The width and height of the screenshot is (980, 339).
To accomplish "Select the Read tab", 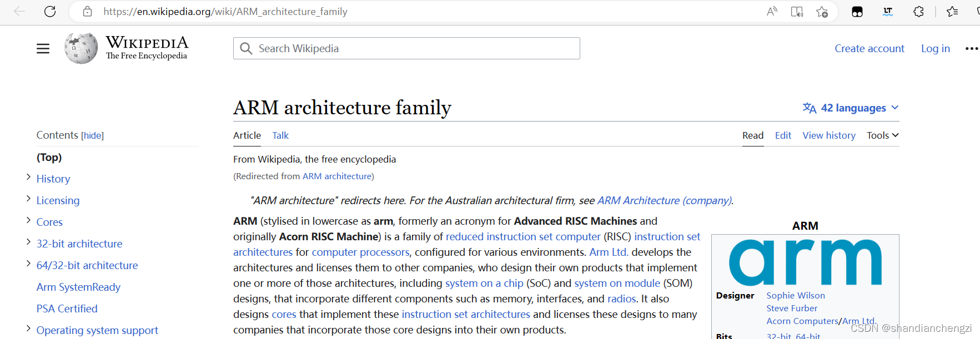I will click(753, 135).
